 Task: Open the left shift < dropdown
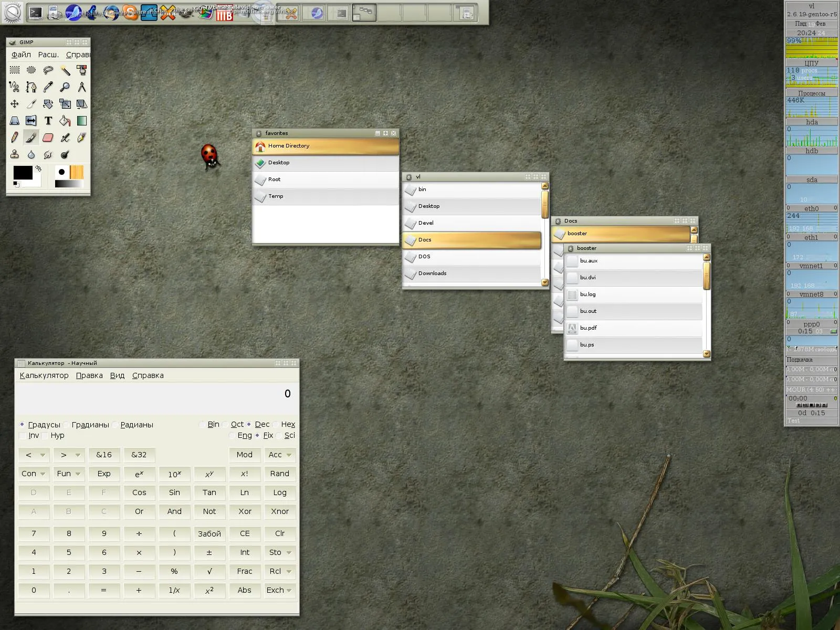pos(34,455)
